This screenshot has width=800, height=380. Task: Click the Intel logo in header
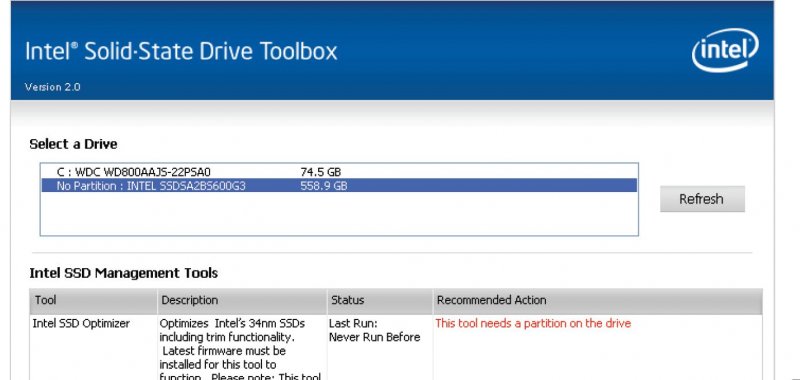[725, 50]
